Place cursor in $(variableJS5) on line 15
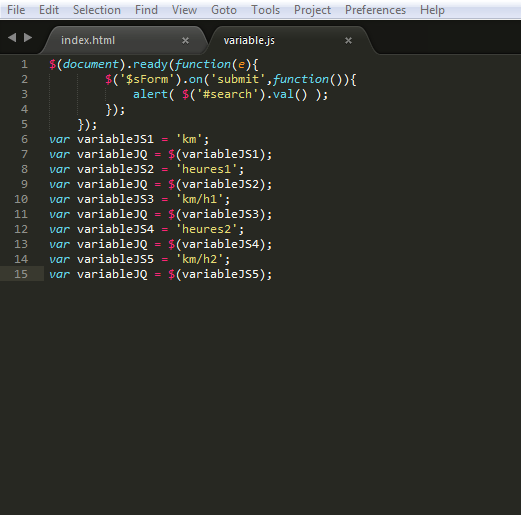 [x=217, y=274]
